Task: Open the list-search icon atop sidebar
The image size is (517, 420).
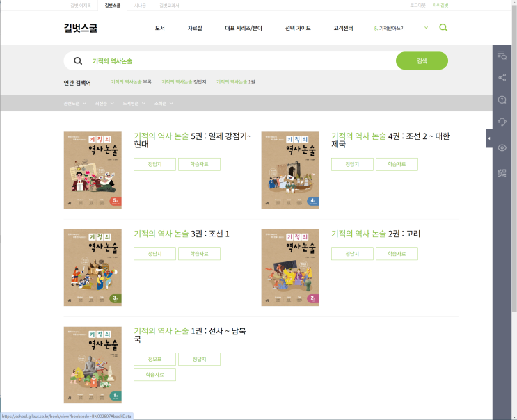Action: pyautogui.click(x=502, y=56)
